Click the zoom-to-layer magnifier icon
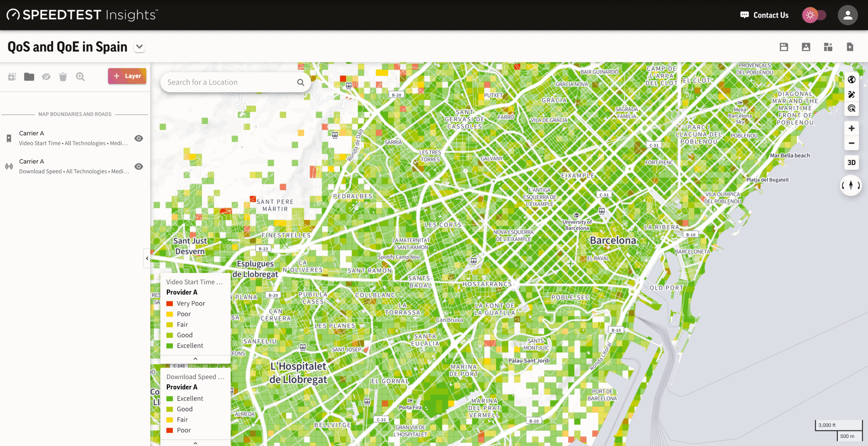 [80, 77]
